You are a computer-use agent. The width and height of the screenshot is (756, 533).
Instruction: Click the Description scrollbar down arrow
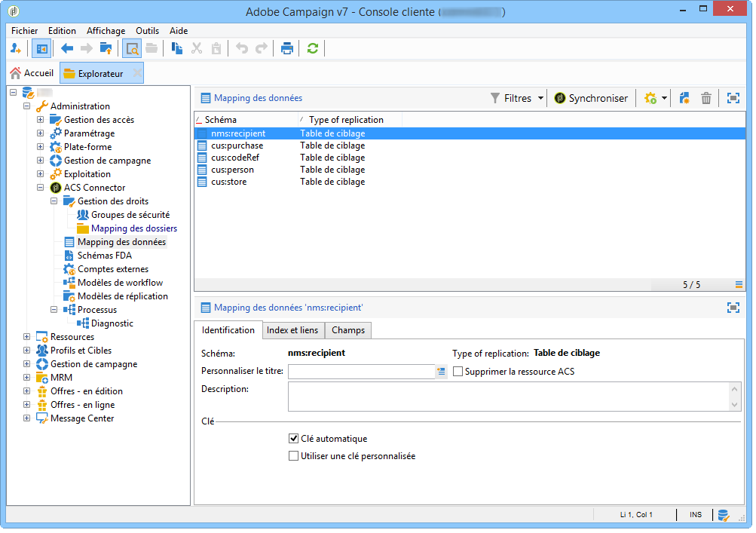734,405
